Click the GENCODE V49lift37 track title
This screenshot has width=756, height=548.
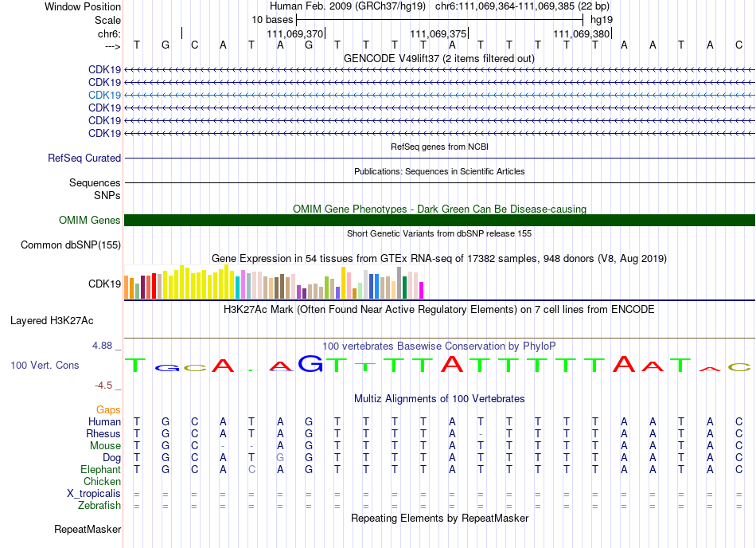click(x=438, y=58)
